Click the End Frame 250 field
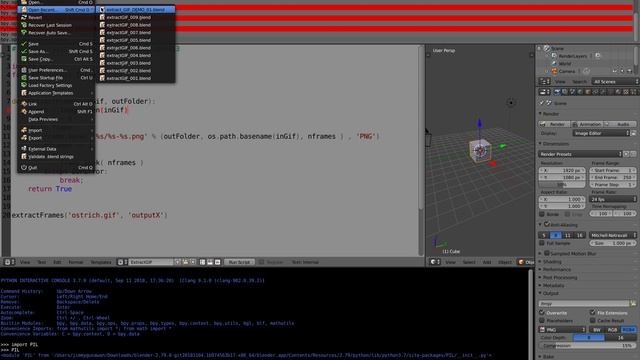 click(613, 178)
